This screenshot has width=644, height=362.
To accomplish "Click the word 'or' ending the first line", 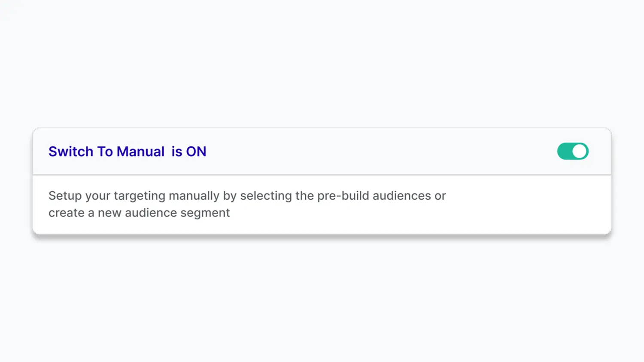I will coord(440,196).
